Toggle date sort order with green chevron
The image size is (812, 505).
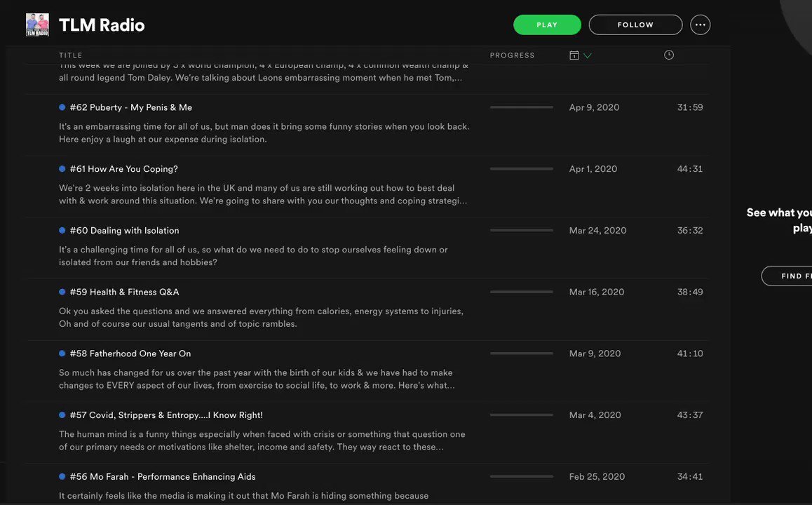pyautogui.click(x=587, y=55)
